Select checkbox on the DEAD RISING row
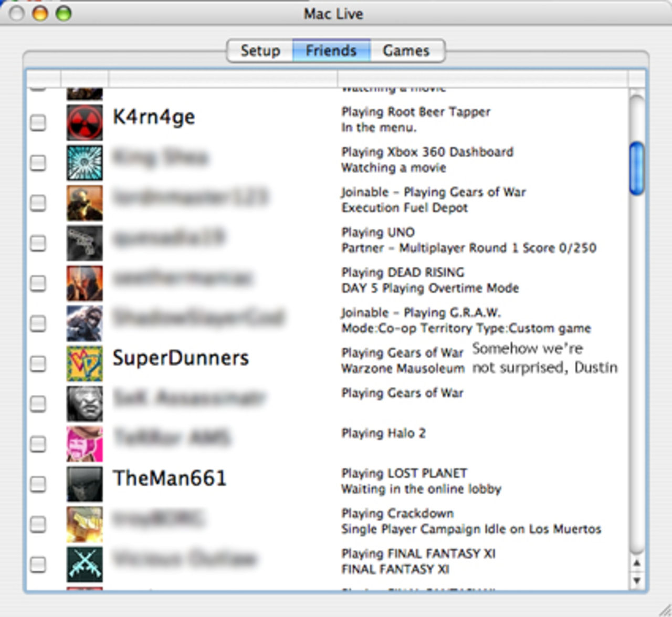Image resolution: width=672 pixels, height=617 pixels. click(38, 284)
